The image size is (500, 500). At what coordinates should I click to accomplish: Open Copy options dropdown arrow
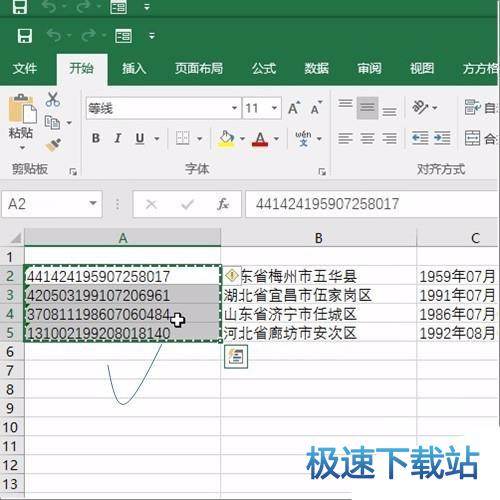click(x=69, y=123)
